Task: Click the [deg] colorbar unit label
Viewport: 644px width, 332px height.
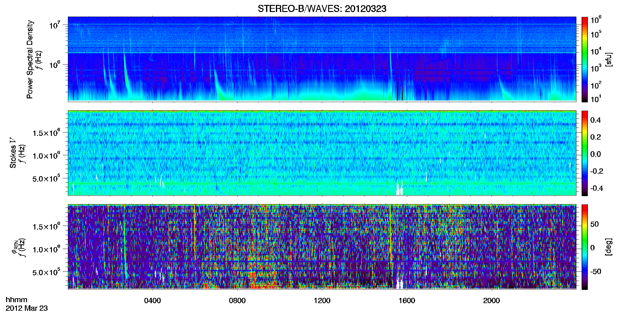Action: point(609,247)
